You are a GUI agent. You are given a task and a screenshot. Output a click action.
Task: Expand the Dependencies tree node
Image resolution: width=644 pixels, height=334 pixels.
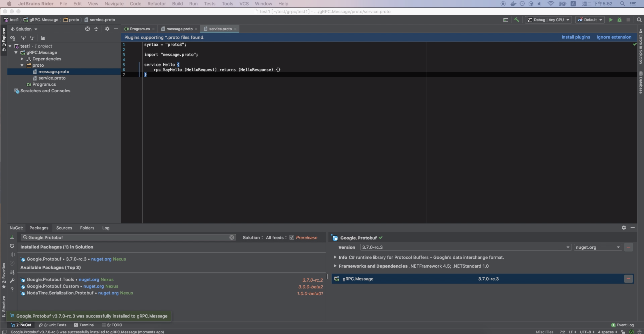(x=22, y=59)
